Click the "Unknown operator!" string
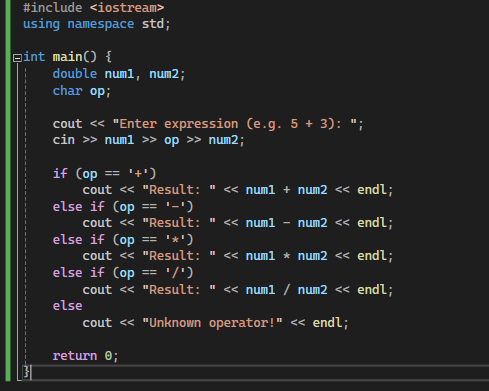Screen dimensions: 489x391 [x=212, y=323]
